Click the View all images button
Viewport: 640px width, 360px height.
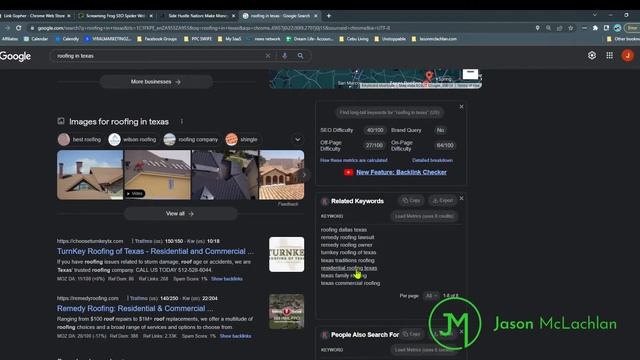[180, 213]
